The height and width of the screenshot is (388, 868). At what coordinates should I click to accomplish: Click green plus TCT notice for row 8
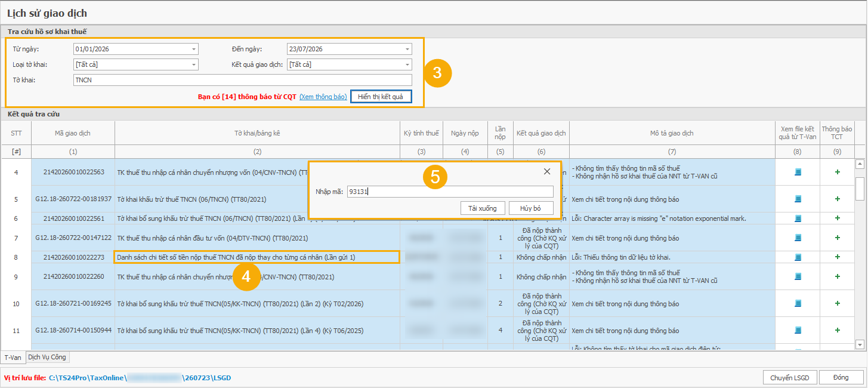coord(838,257)
